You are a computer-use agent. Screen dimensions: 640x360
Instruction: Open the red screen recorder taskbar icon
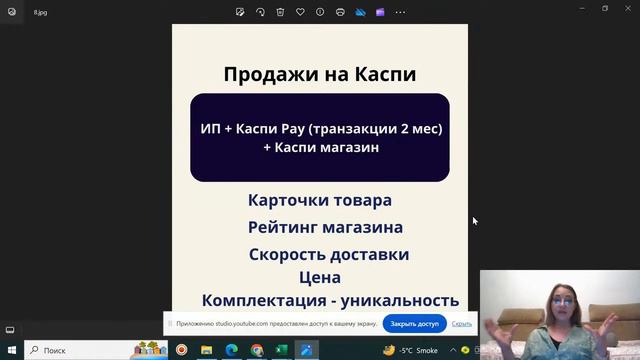click(x=182, y=350)
